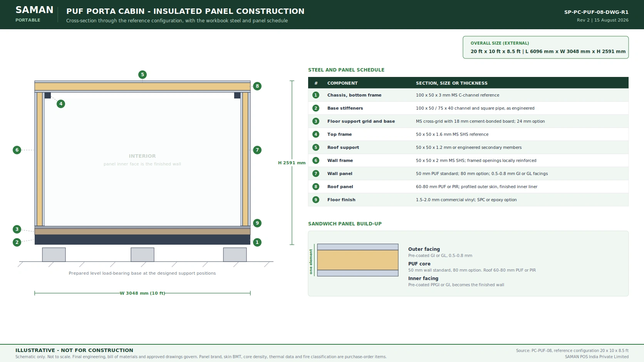Image resolution: width=644 pixels, height=362 pixels.
Task: Click the '50 x 50 x 1.6 mm MS SHS reference' cell
Action: tap(452, 134)
